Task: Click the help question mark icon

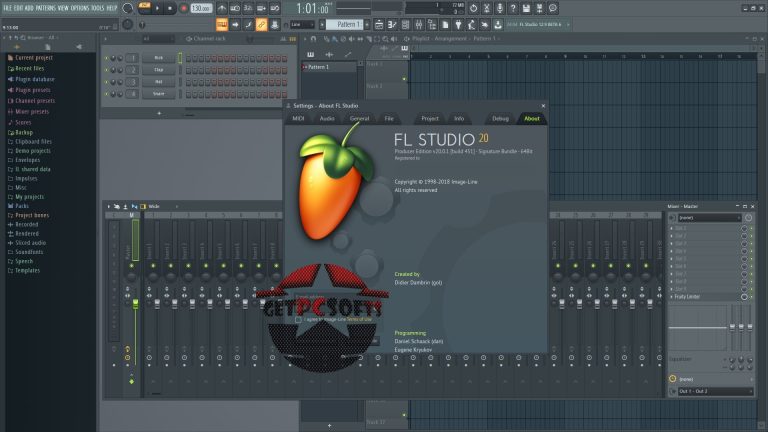Action: pyautogui.click(x=513, y=8)
